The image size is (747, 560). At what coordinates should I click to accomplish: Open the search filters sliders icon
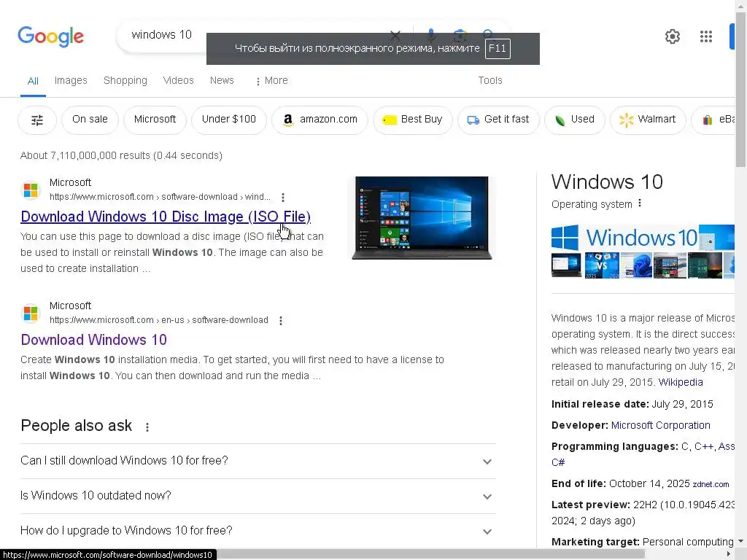click(x=37, y=120)
